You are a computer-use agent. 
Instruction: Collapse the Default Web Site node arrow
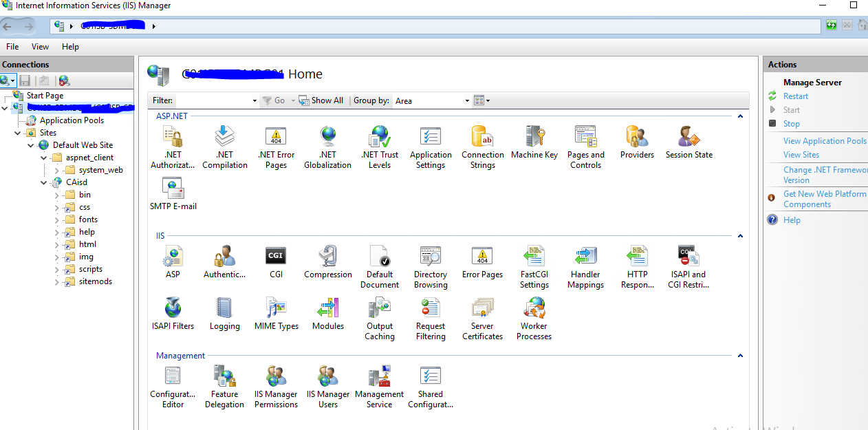(31, 145)
